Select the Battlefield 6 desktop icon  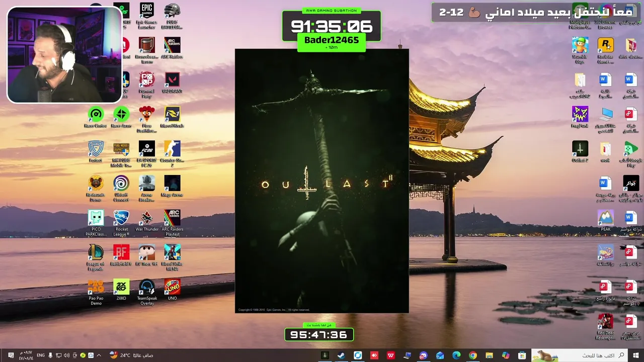(x=121, y=255)
